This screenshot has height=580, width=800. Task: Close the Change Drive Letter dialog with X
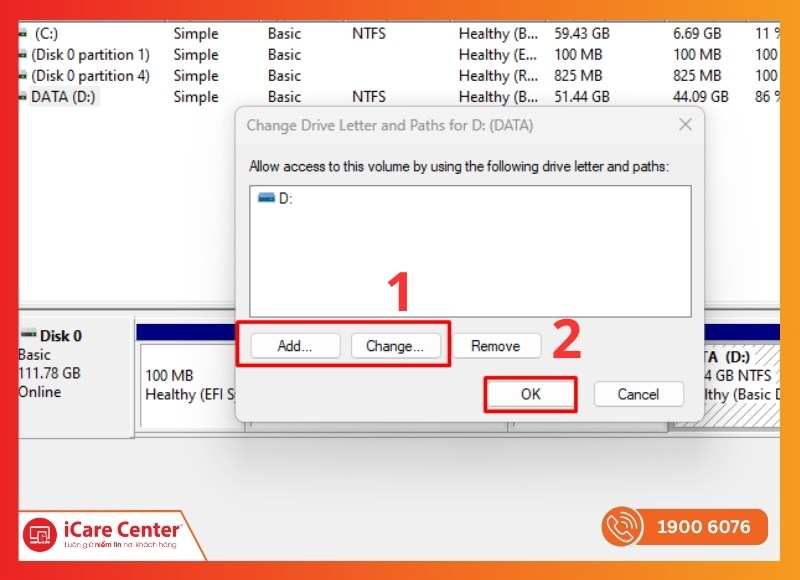point(685,125)
